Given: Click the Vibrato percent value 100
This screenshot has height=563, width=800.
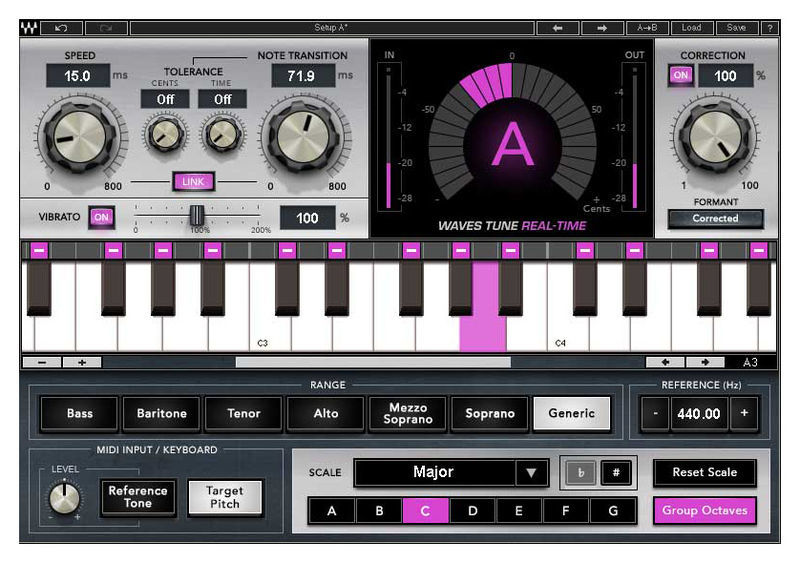Looking at the screenshot, I should coord(308,218).
